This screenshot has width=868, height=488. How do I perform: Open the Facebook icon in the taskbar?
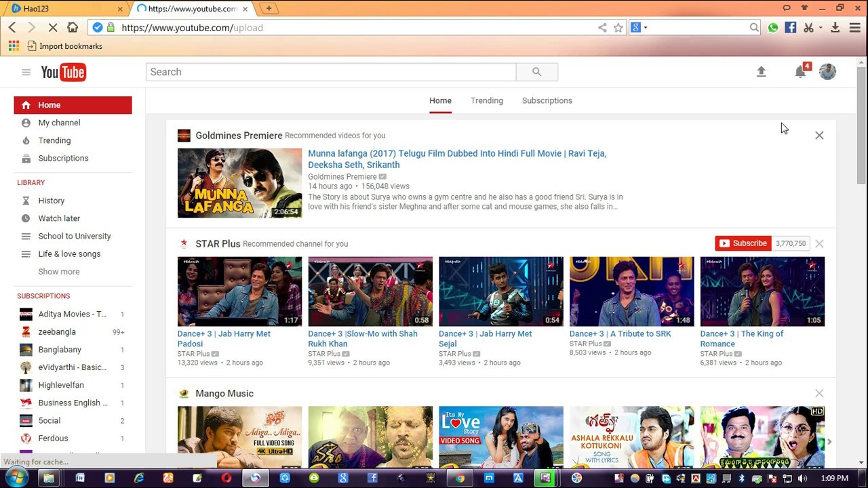click(372, 478)
